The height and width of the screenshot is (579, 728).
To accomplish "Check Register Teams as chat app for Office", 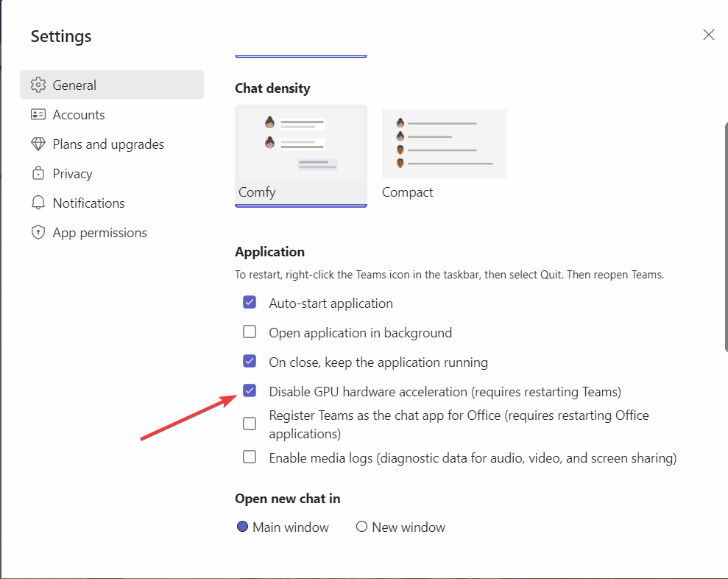I will [250, 424].
